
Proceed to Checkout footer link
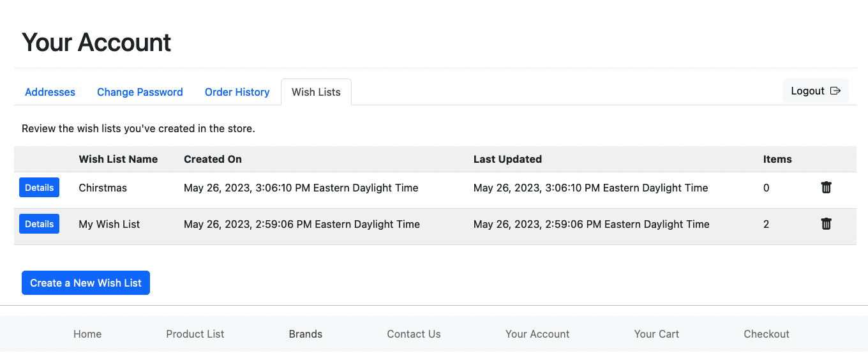(x=767, y=334)
